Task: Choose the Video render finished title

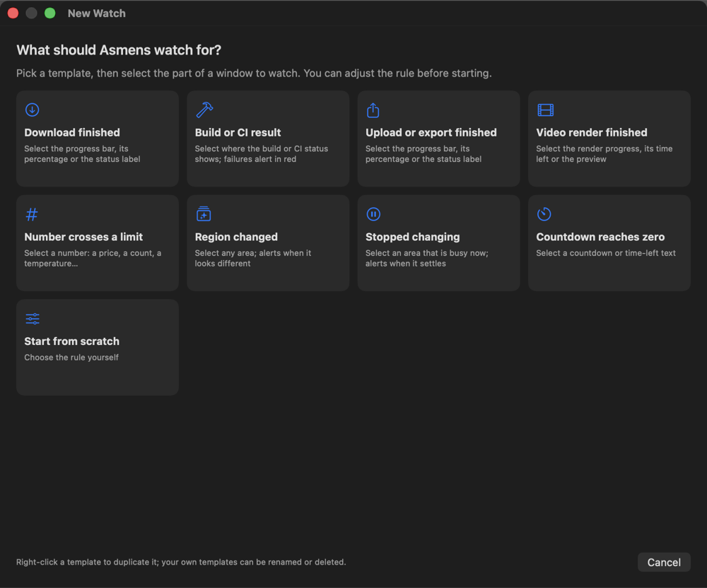Action: [x=592, y=132]
